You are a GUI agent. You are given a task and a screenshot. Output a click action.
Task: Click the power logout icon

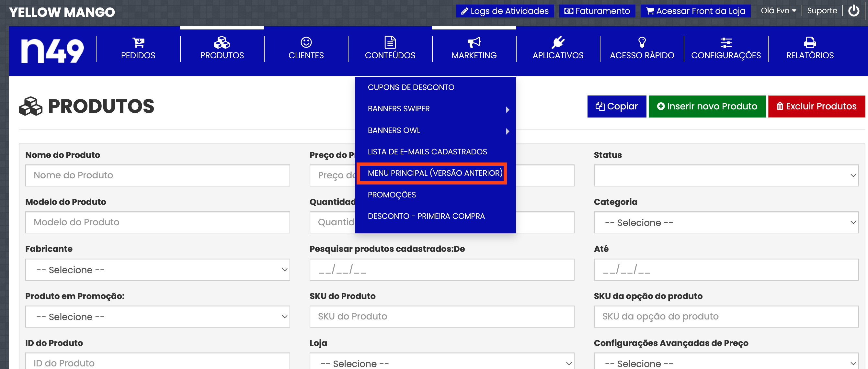click(x=853, y=11)
